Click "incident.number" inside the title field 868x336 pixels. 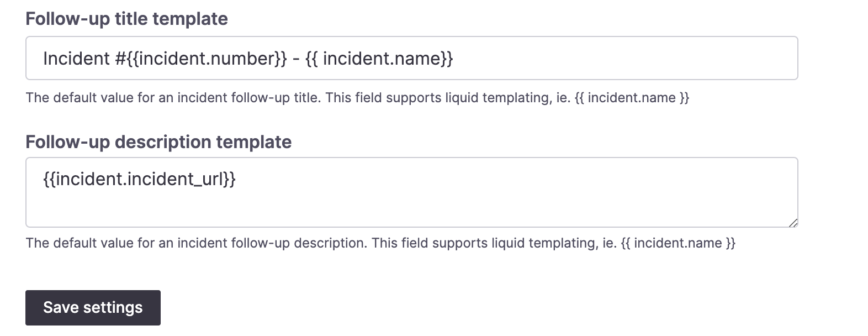click(207, 58)
